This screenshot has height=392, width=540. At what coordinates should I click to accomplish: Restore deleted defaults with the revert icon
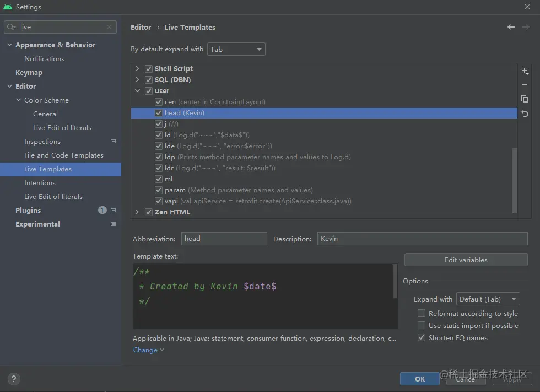click(x=525, y=114)
